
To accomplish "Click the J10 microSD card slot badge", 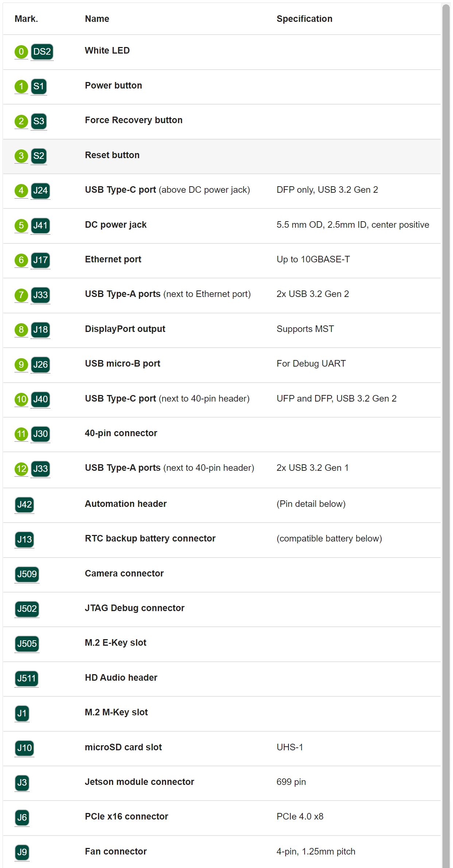I will 24,748.
